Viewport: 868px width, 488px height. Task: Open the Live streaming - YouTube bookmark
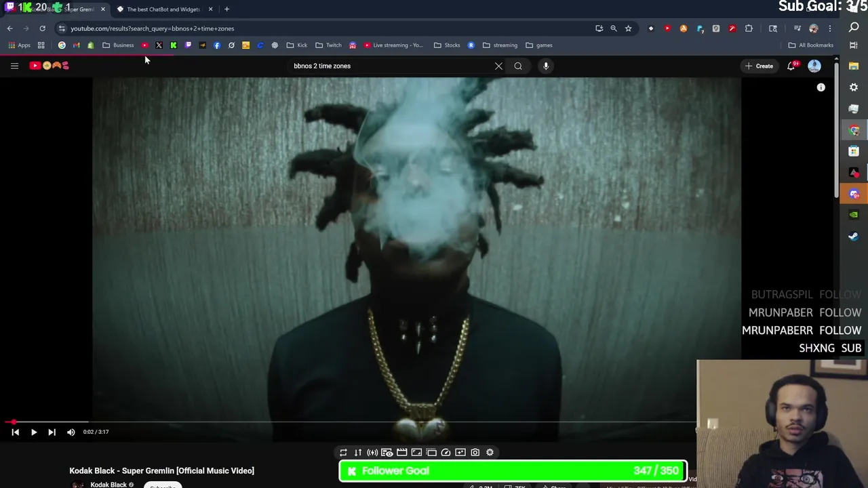click(x=393, y=45)
